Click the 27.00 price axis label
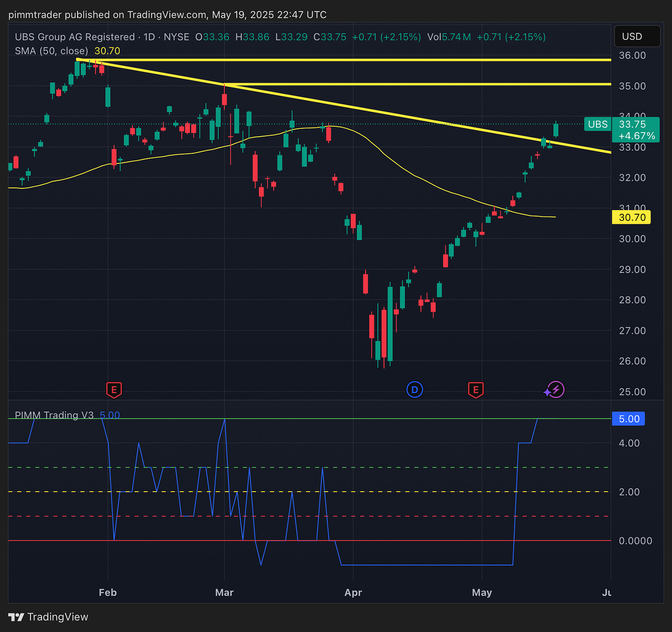This screenshot has height=632, width=672. point(632,331)
